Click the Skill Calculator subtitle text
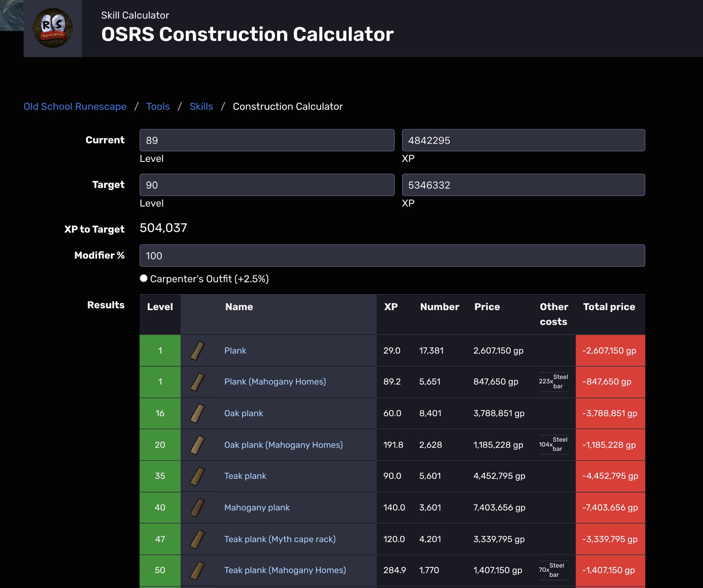 coord(135,15)
